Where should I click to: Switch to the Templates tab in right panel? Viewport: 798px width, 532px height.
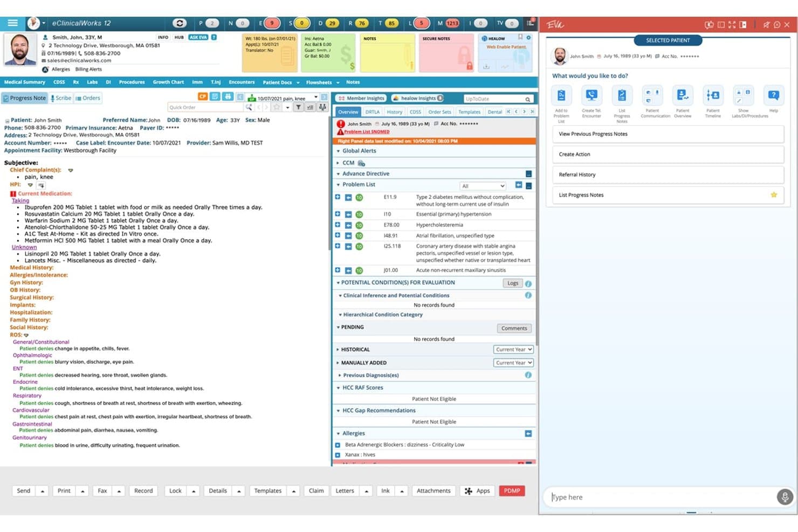click(x=469, y=112)
